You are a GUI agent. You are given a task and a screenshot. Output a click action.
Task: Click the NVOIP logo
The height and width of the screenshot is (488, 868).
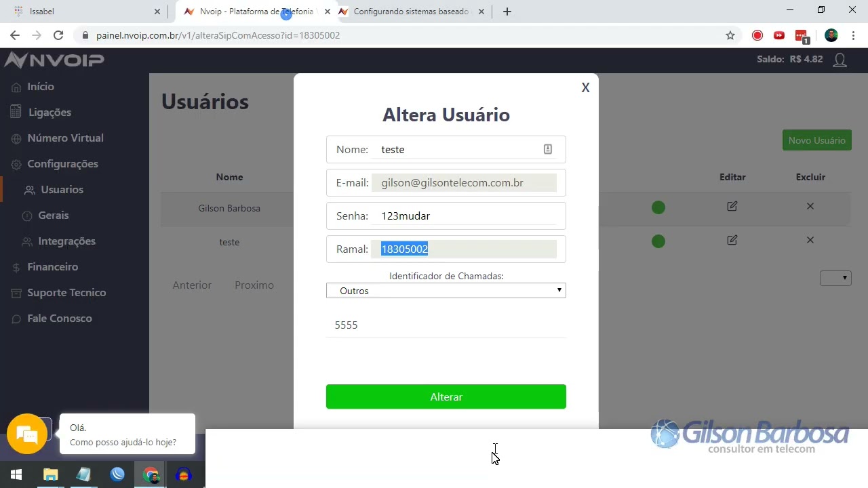click(x=54, y=60)
